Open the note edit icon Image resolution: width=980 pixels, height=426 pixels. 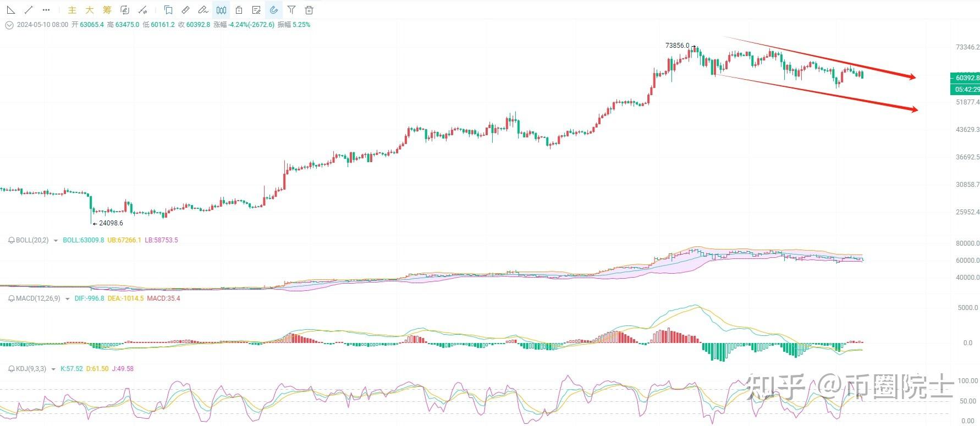tap(256, 10)
